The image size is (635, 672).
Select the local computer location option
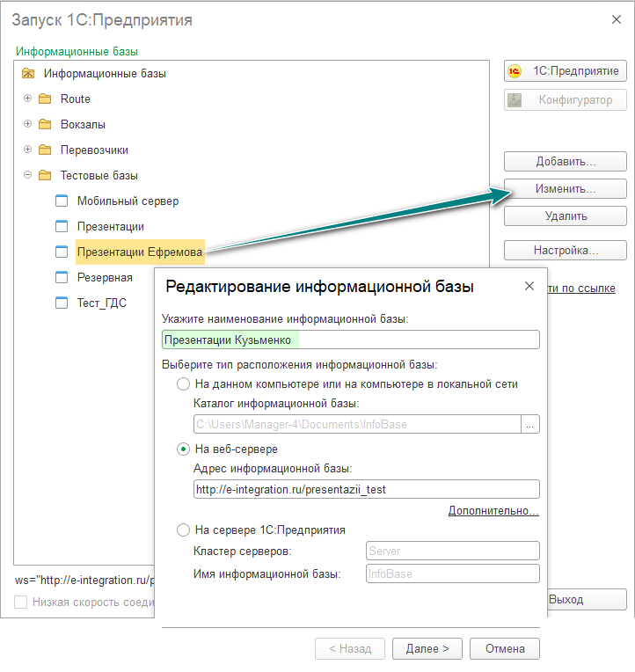tap(183, 384)
